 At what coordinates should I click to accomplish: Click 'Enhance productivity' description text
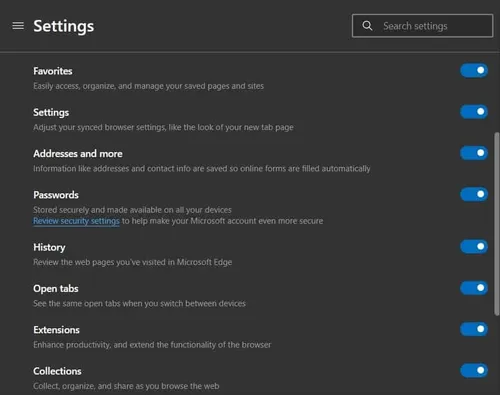(x=152, y=345)
